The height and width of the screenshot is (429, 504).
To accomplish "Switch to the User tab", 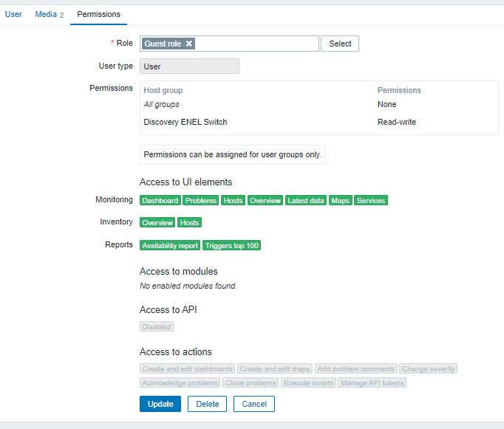I will click(x=13, y=14).
